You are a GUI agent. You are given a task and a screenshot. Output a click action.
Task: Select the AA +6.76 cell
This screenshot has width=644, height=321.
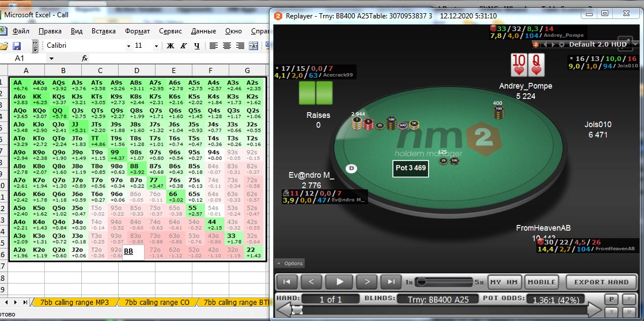click(21, 85)
